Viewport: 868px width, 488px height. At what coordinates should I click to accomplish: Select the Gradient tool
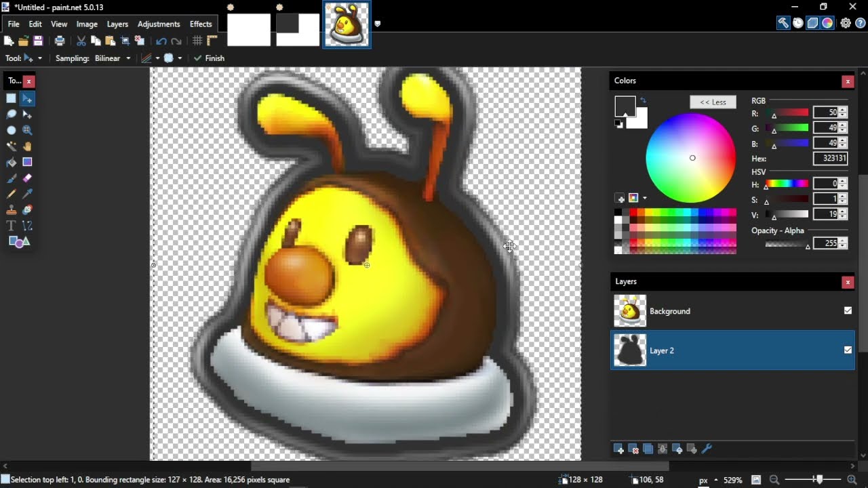27,162
